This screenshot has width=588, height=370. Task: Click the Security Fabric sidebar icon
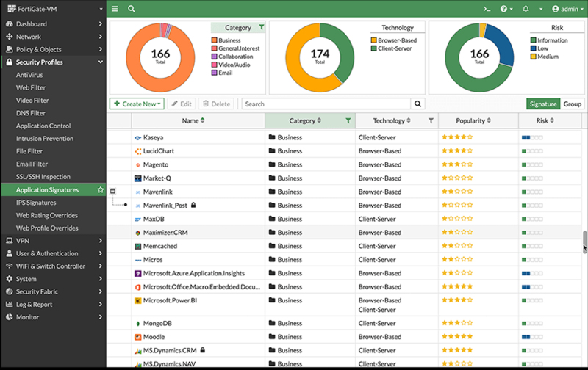tap(10, 291)
